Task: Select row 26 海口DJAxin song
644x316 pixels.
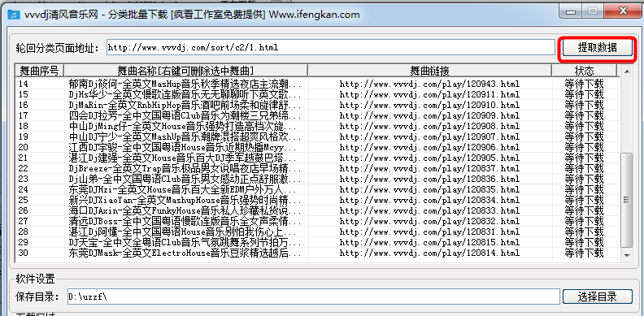Action: pyautogui.click(x=186, y=211)
